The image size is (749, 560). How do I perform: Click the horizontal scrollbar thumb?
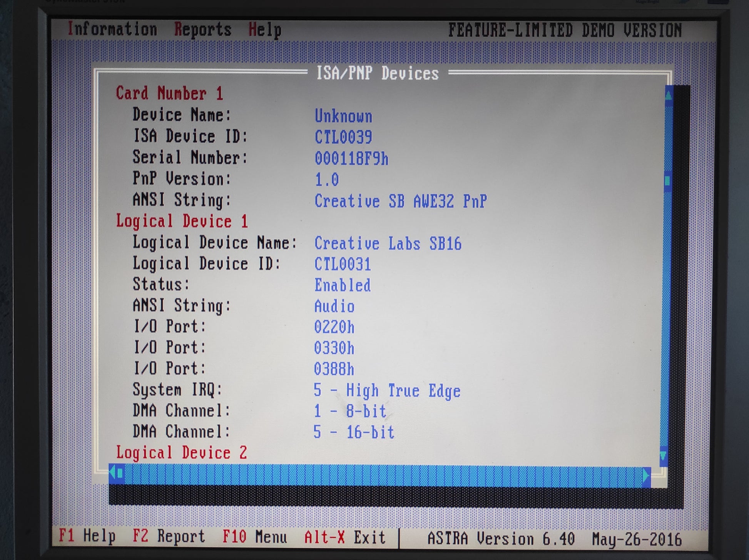120,473
